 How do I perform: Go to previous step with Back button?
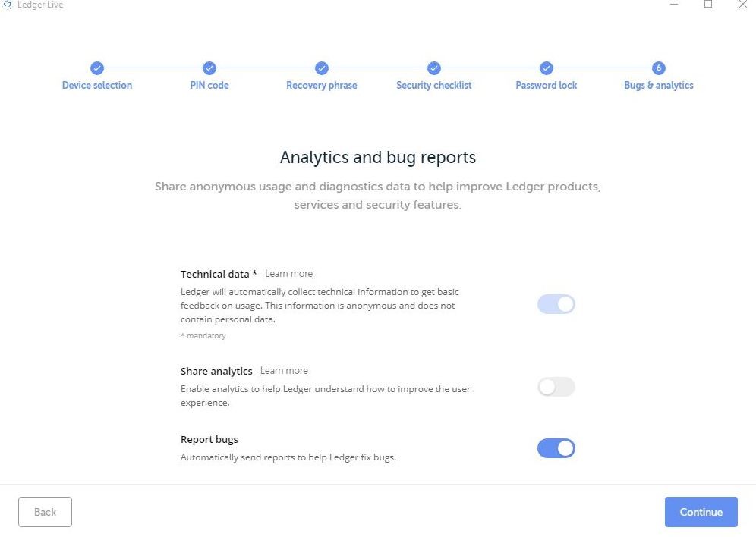tap(45, 512)
